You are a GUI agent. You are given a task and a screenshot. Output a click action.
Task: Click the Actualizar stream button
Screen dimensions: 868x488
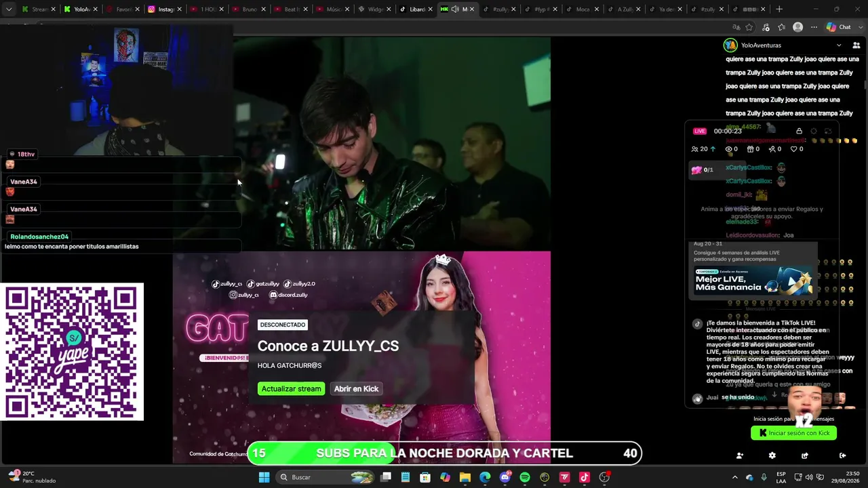pyautogui.click(x=291, y=388)
